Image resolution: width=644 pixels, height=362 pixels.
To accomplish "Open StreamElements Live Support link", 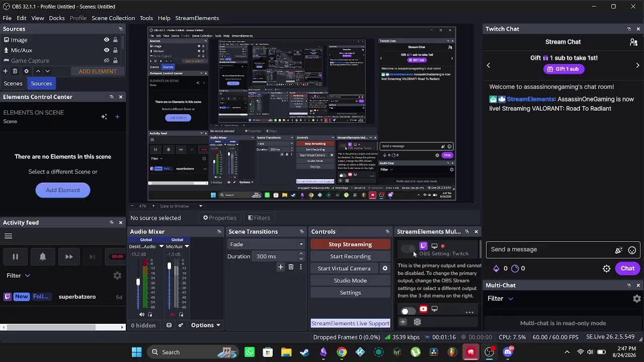I will pyautogui.click(x=350, y=323).
